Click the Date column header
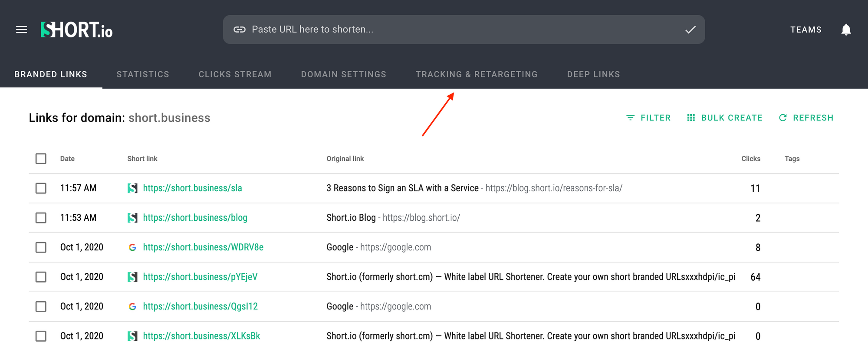Image resolution: width=868 pixels, height=349 pixels. [67, 159]
